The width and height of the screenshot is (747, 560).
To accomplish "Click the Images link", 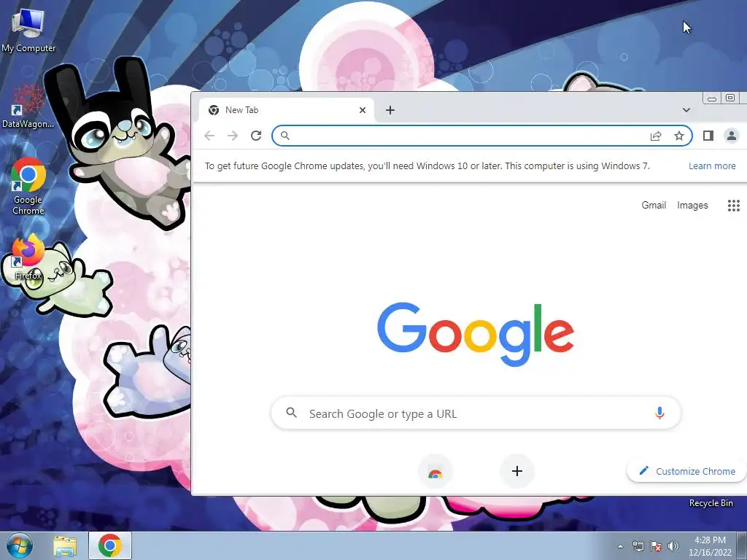I will click(x=692, y=205).
